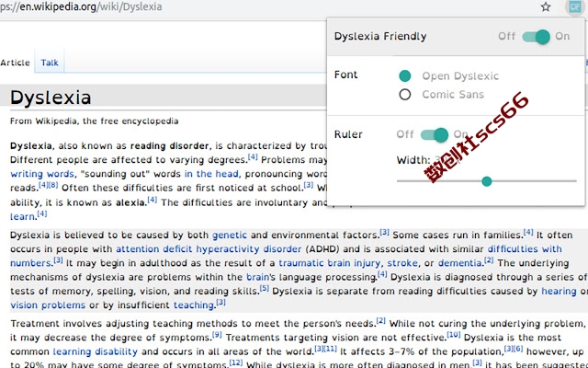
Task: Click citation [9] after 'degree of symptoms'
Action: click(217, 335)
